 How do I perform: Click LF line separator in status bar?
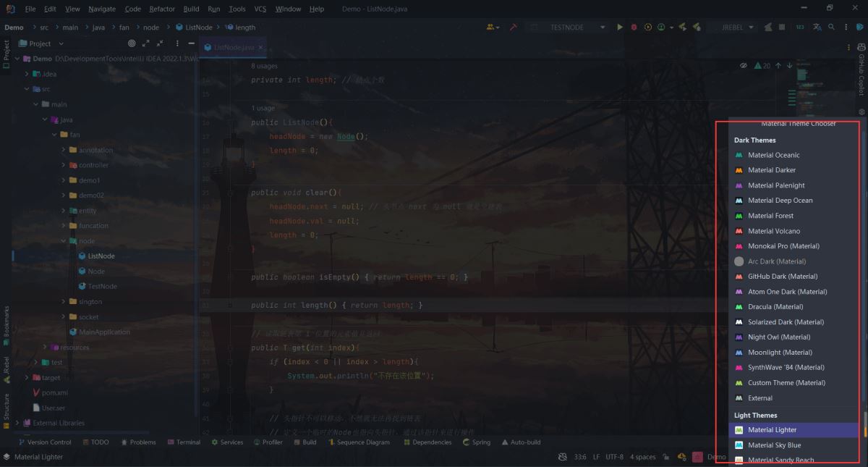(x=596, y=457)
